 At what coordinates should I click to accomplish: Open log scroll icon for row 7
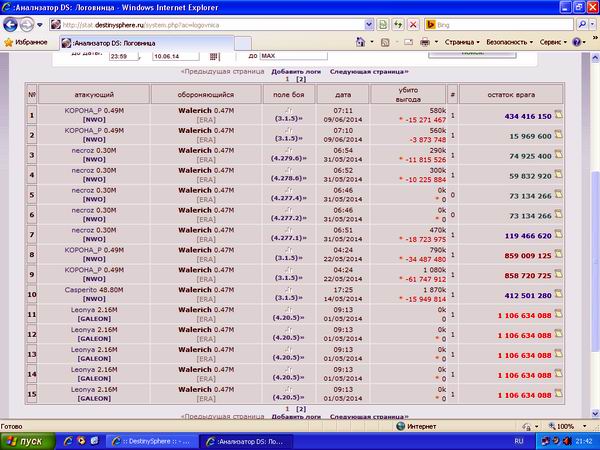558,233
